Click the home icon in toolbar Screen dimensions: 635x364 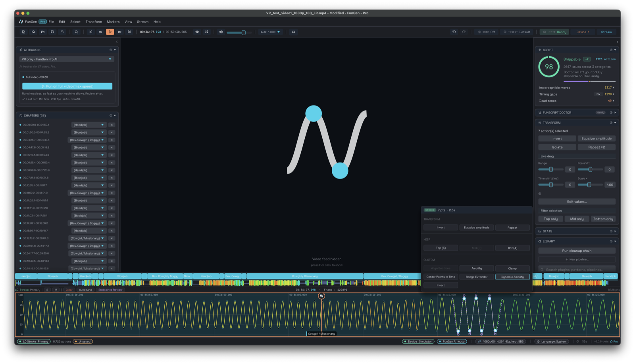coord(33,32)
